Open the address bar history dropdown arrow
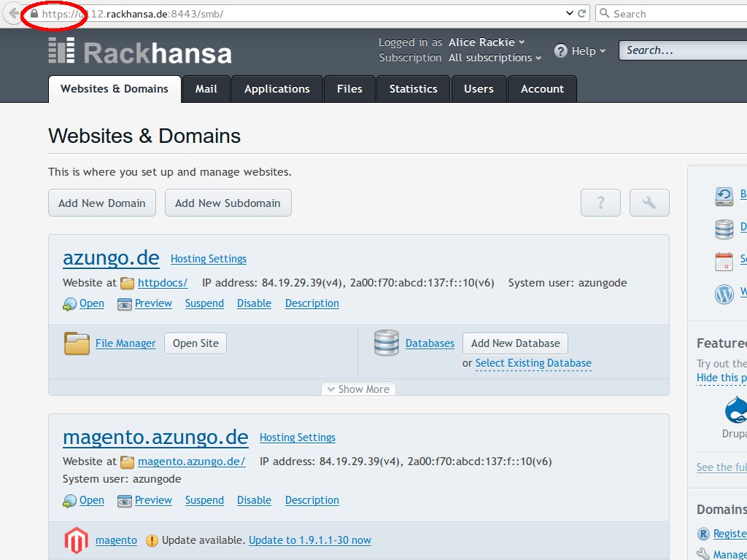The height and width of the screenshot is (560, 747). [569, 13]
